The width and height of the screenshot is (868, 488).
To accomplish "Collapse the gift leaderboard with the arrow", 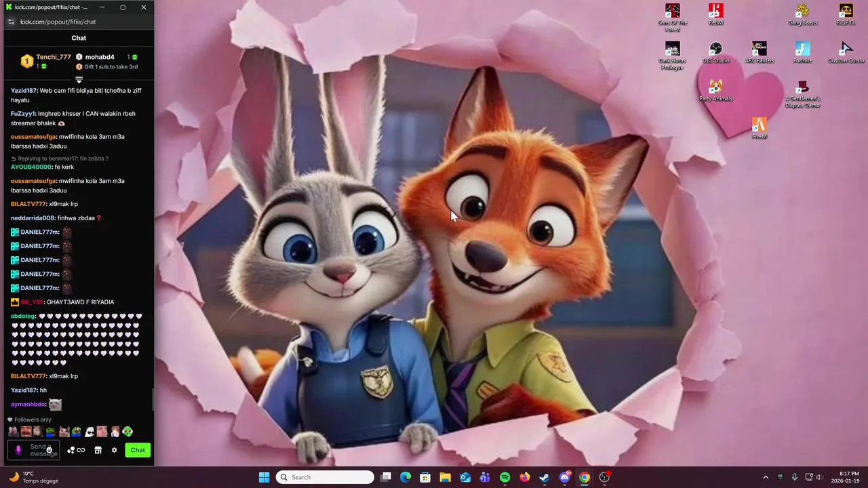I will [79, 80].
